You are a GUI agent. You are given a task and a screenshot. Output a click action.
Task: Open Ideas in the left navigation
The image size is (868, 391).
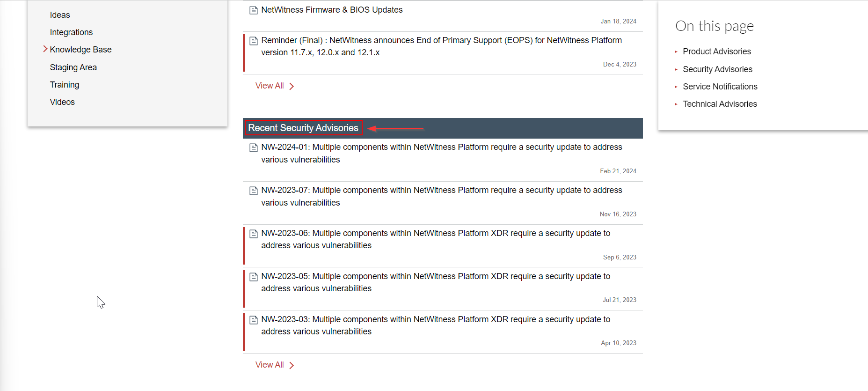pos(60,15)
